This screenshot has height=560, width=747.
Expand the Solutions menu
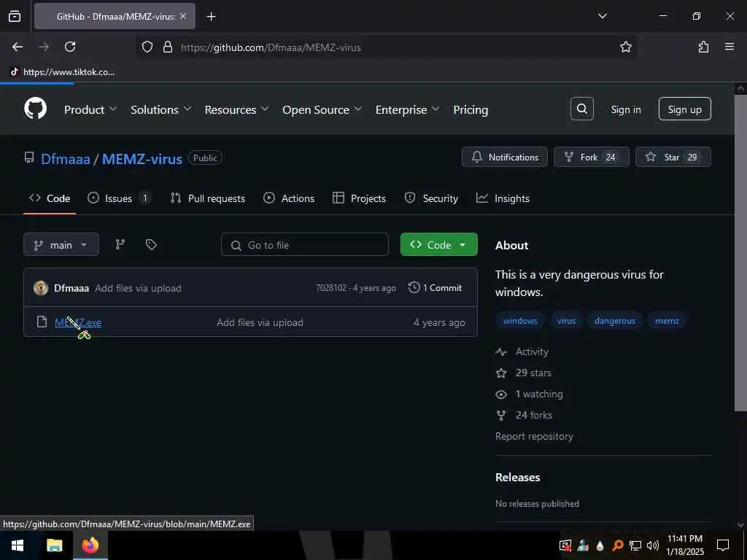[x=161, y=109]
